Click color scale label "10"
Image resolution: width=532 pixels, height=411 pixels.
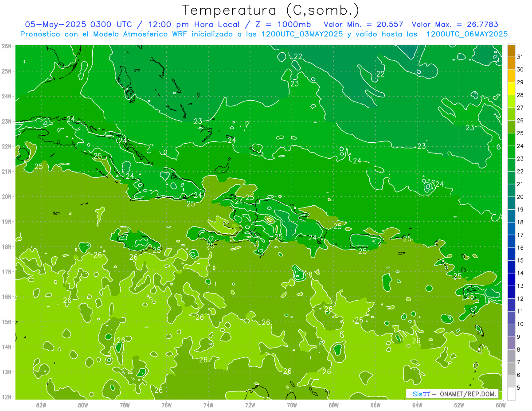coord(520,324)
